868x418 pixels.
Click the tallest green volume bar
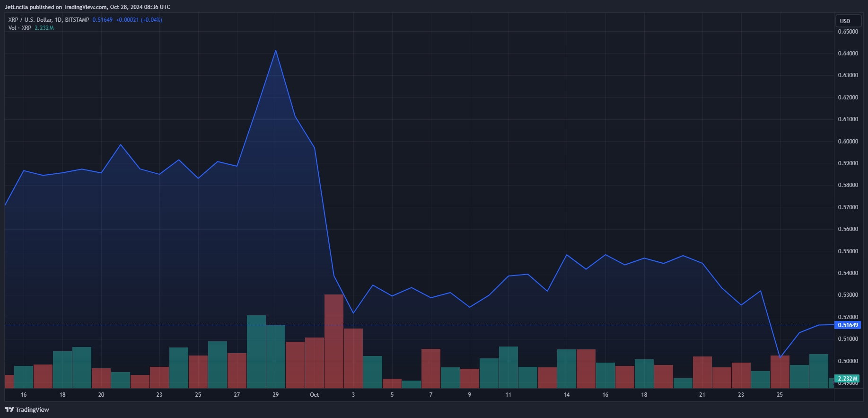coord(256,351)
